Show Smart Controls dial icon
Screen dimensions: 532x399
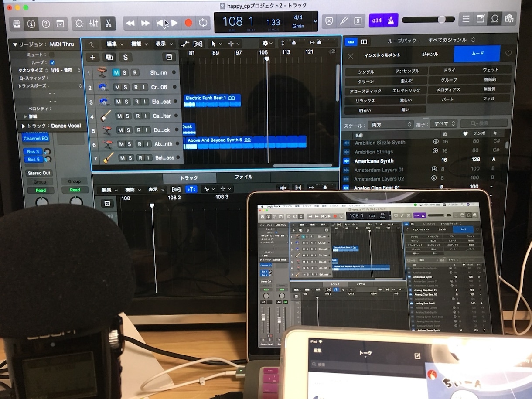pyautogui.click(x=79, y=24)
